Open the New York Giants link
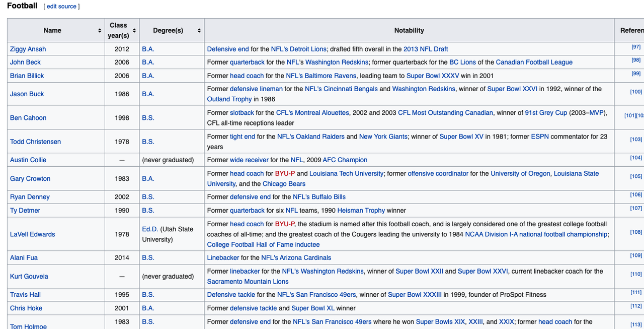 pyautogui.click(x=383, y=136)
